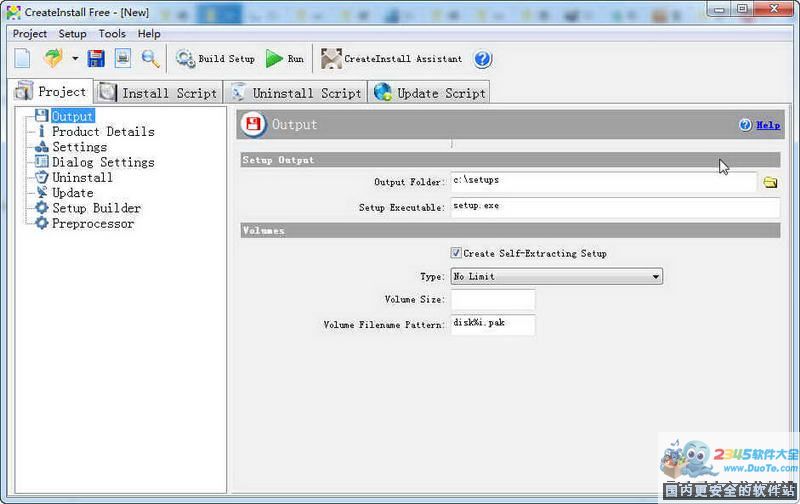The height and width of the screenshot is (504, 800).
Task: Open the dropdown arrow next to Open icon
Action: pyautogui.click(x=75, y=59)
